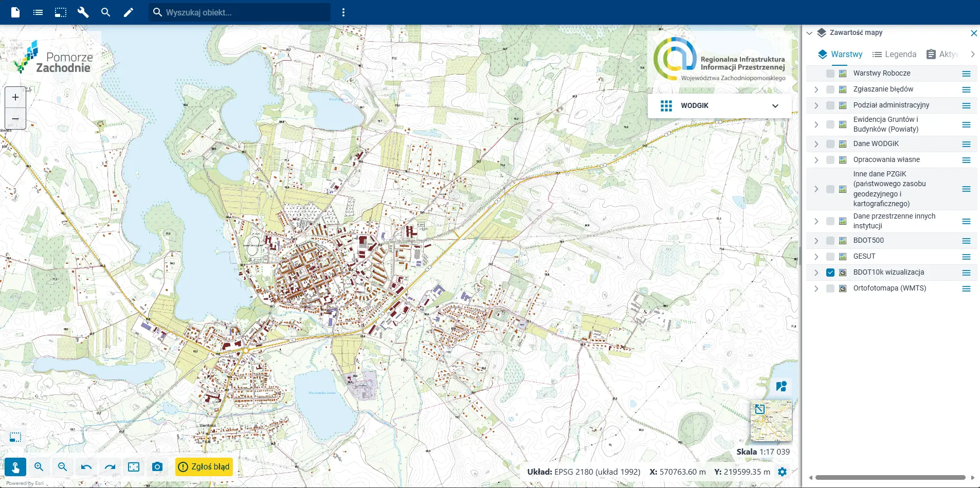
Task: Open coordinate settings gear icon
Action: click(782, 472)
